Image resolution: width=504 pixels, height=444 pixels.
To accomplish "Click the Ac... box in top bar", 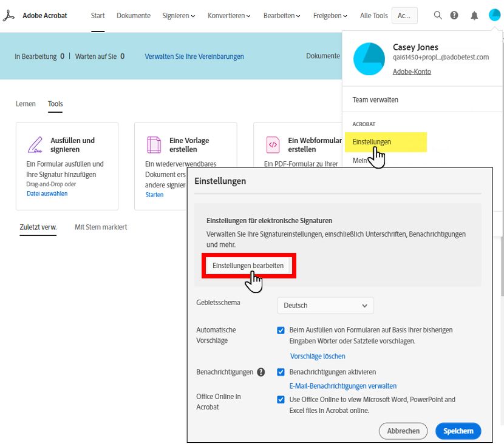I will coord(404,16).
